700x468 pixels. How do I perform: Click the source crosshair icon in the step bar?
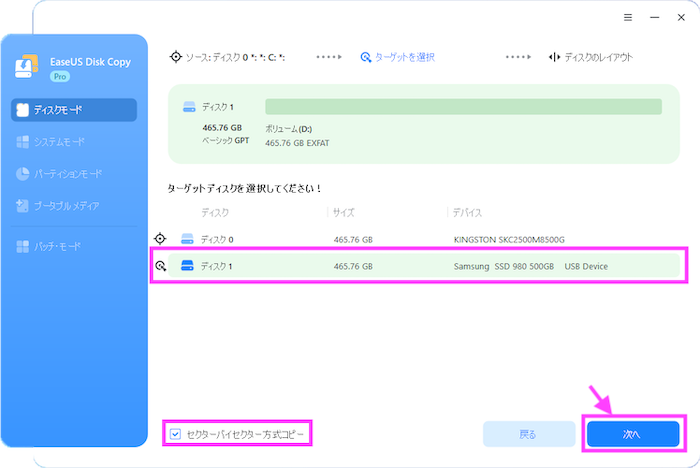(176, 57)
